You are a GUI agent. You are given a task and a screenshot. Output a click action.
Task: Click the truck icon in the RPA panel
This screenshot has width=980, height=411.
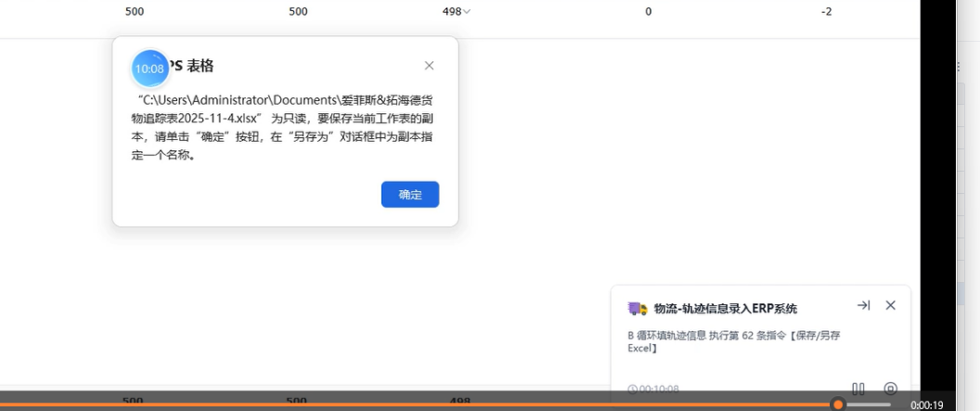[x=637, y=309]
